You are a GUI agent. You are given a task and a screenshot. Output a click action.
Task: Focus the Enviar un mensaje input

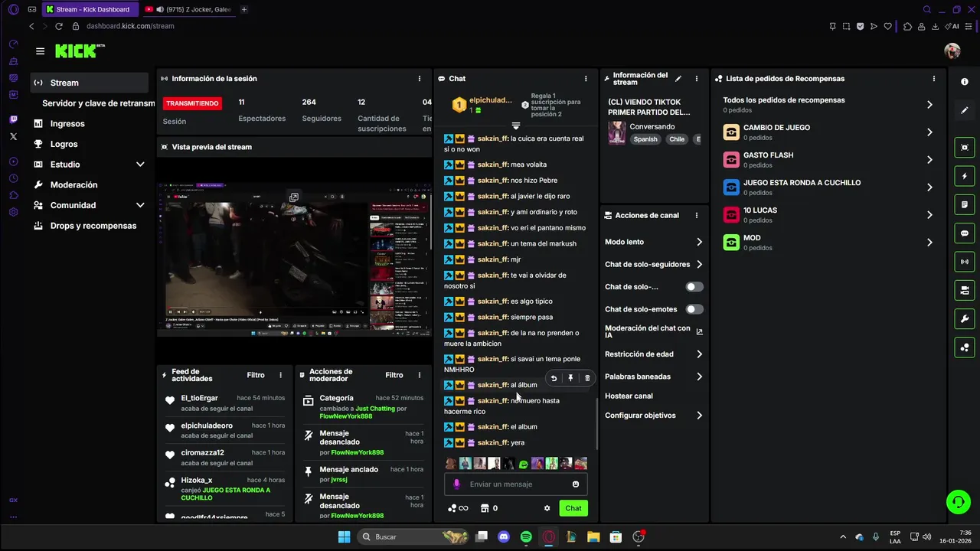click(x=516, y=484)
